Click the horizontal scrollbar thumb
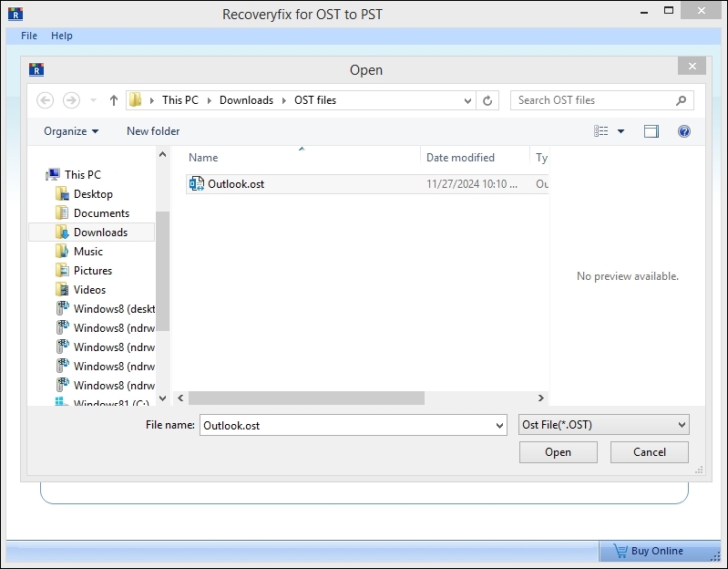 click(306, 398)
